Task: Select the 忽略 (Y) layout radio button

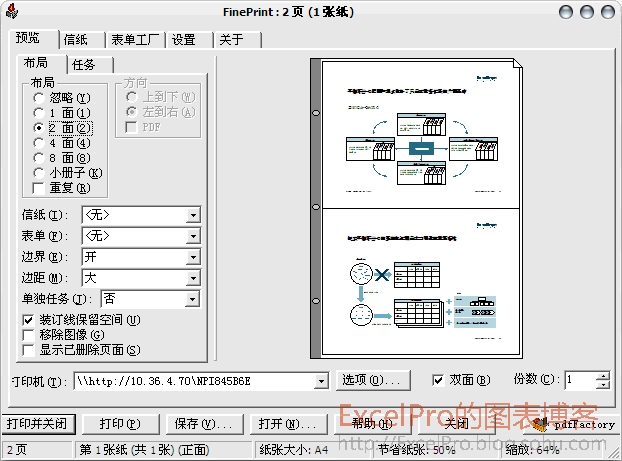Action: [38, 98]
